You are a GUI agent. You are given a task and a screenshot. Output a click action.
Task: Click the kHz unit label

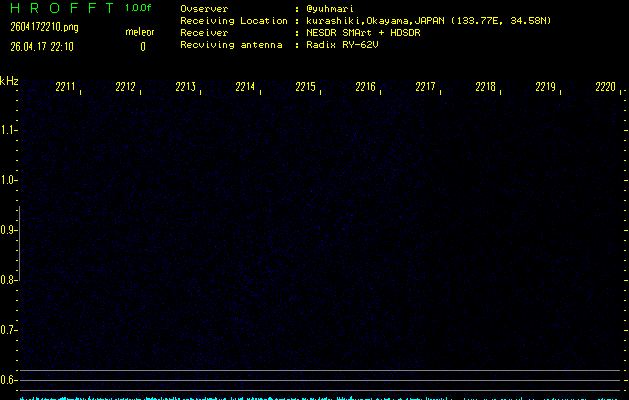[x=9, y=81]
